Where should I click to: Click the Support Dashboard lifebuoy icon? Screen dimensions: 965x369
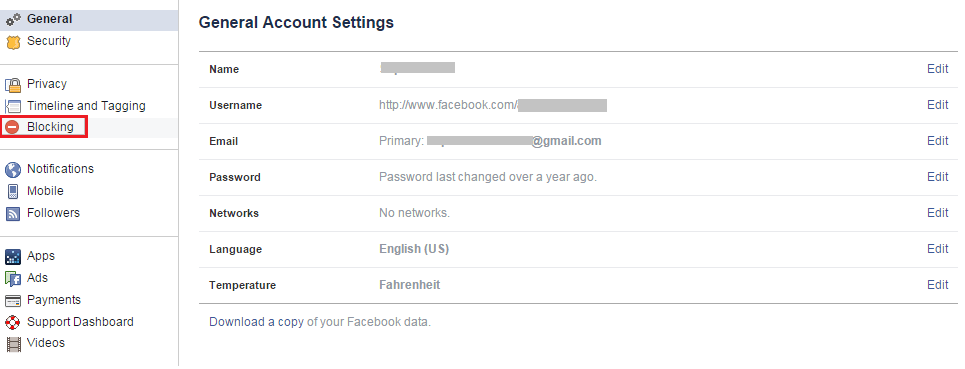click(13, 322)
